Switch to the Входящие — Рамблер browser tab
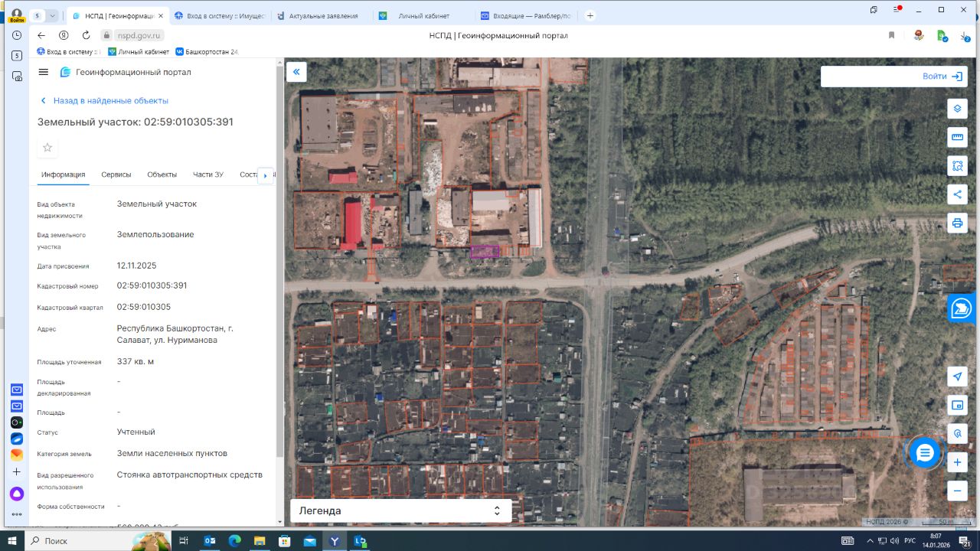Screen dimensions: 980x551 (526, 15)
